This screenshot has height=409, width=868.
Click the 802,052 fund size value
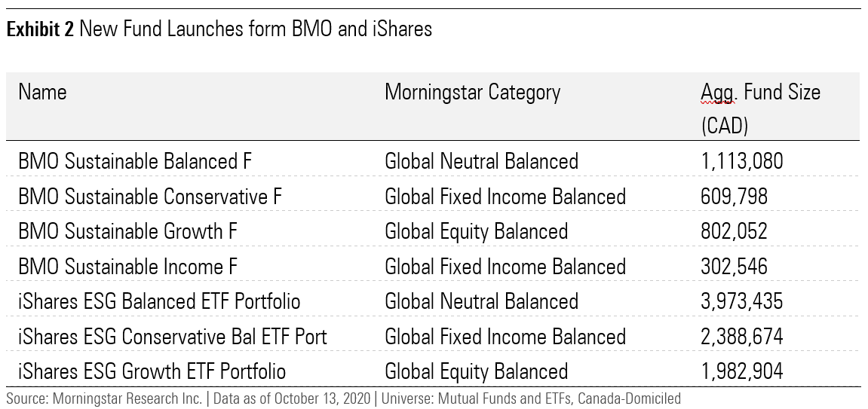[x=734, y=231]
